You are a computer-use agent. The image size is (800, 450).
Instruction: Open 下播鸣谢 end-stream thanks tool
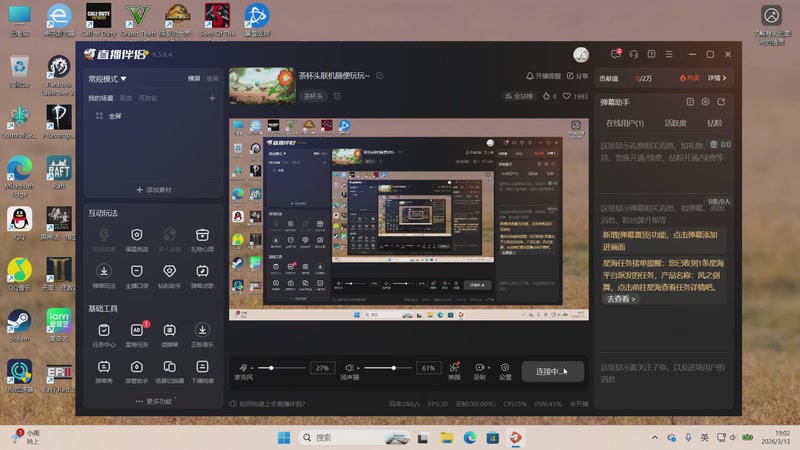203,371
